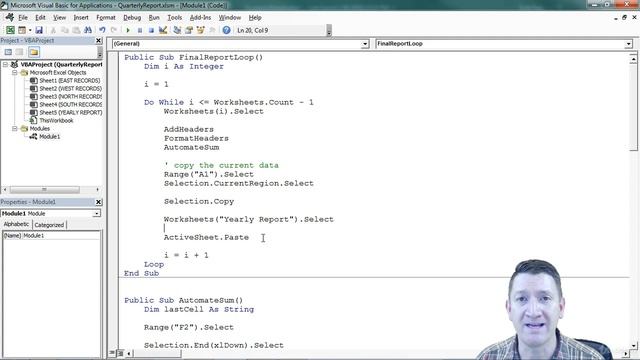Open the Help menu
This screenshot has width=640, height=360.
click(255, 18)
